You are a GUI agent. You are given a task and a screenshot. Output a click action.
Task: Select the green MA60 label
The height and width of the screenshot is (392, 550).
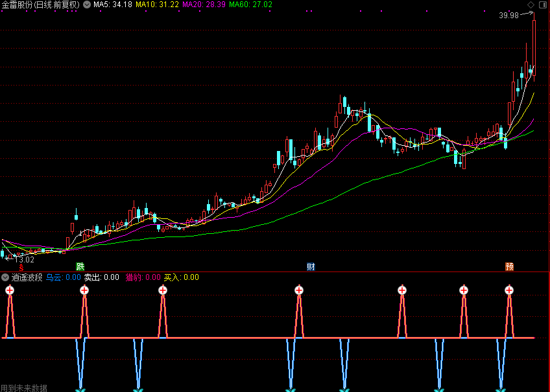(x=250, y=5)
